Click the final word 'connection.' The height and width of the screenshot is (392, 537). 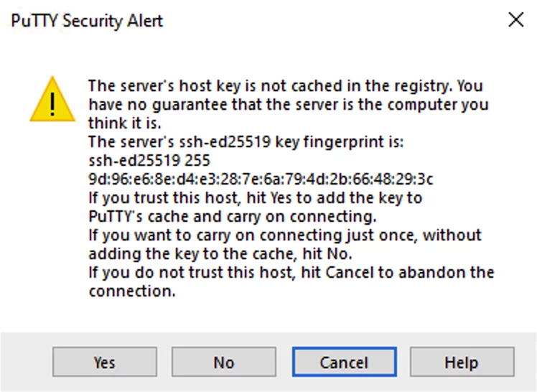[x=132, y=291]
